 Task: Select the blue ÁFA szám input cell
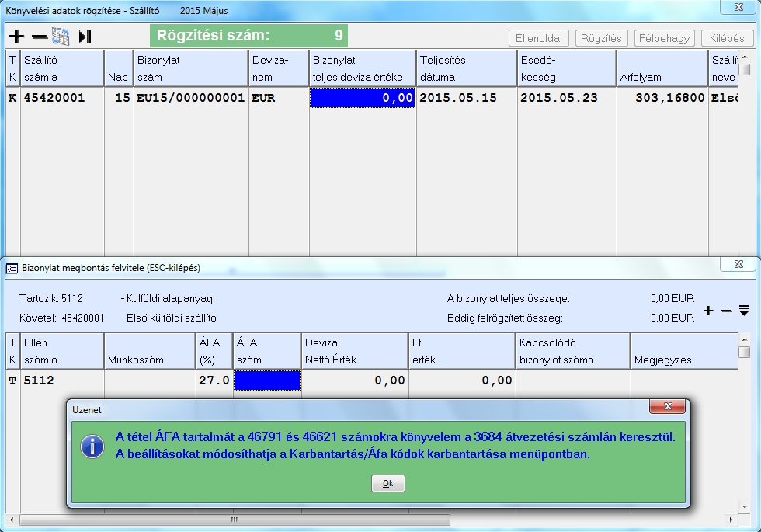point(266,381)
